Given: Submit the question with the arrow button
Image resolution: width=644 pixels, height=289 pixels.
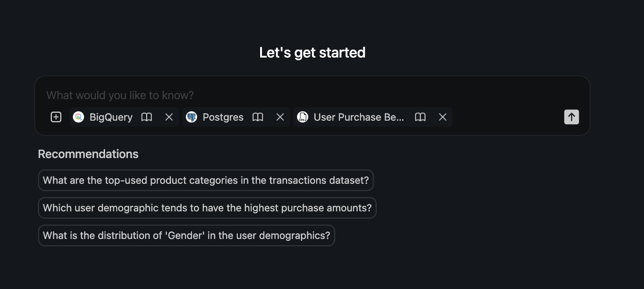Looking at the screenshot, I should [x=571, y=117].
